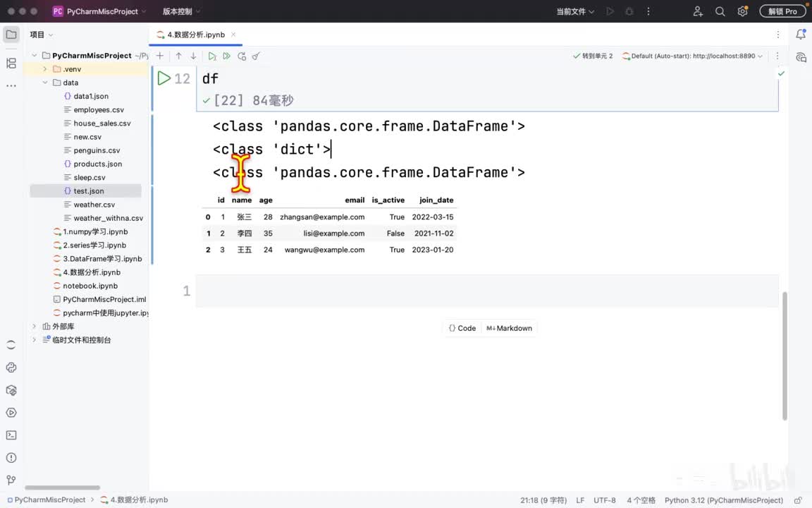Click the 转到单元 2 link
The image size is (812, 508).
(593, 56)
